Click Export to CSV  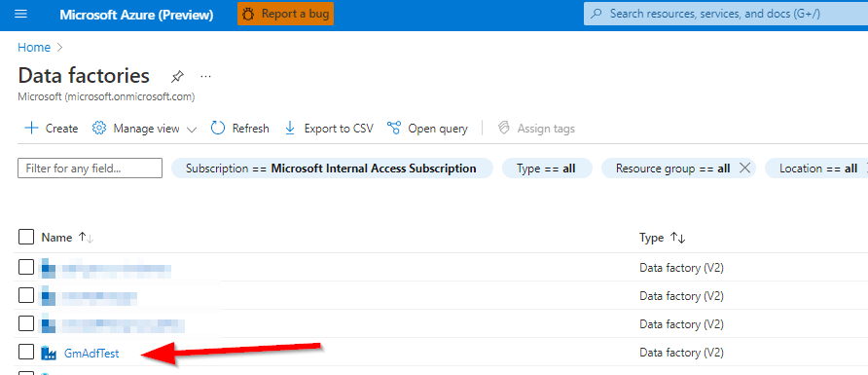tap(329, 129)
